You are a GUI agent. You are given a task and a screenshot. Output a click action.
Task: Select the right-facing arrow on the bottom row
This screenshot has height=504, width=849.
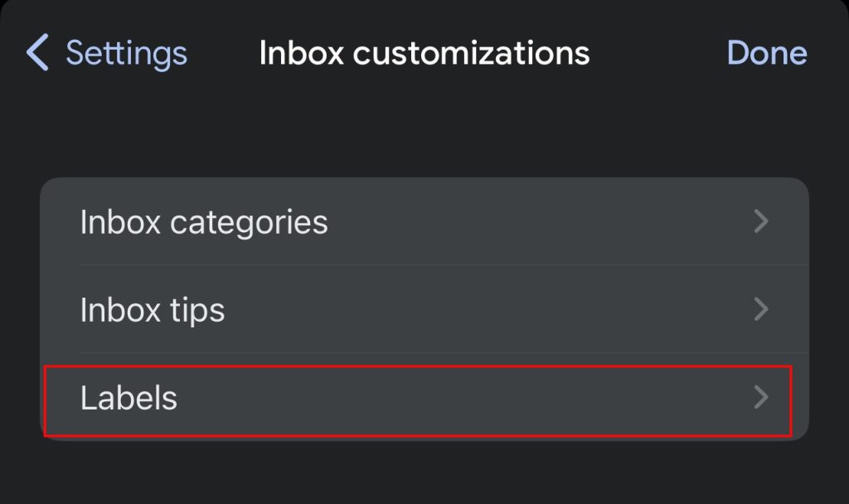pyautogui.click(x=760, y=397)
